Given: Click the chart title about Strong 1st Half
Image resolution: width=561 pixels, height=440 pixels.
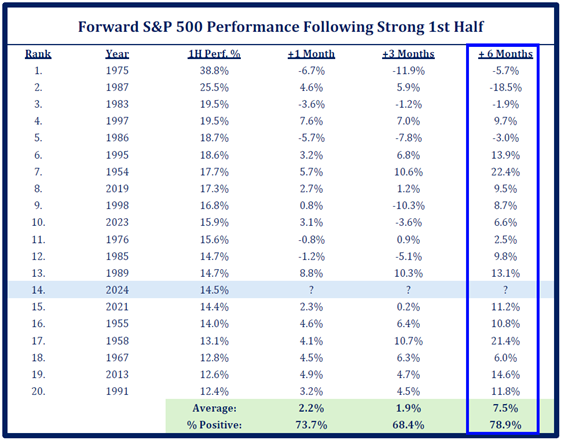Looking at the screenshot, I should (x=281, y=27).
